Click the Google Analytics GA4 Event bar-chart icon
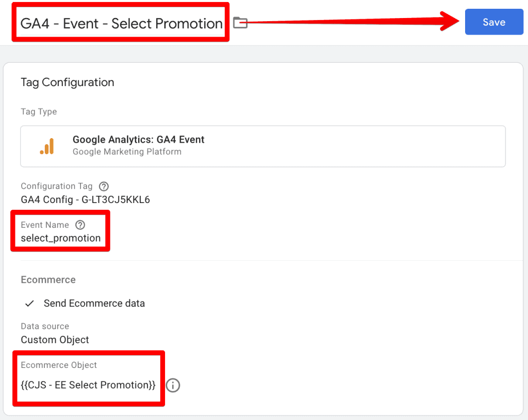Screen dimensions: 528x420 (x=45, y=146)
